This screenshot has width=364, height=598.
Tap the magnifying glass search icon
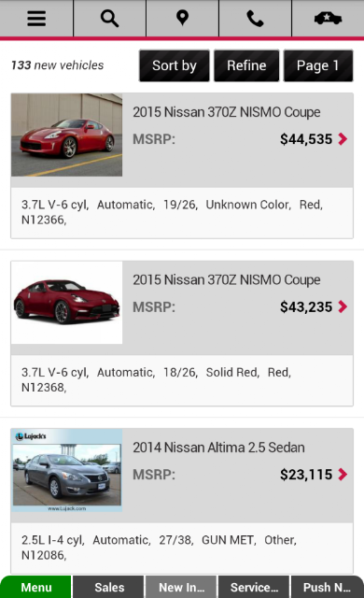(109, 19)
